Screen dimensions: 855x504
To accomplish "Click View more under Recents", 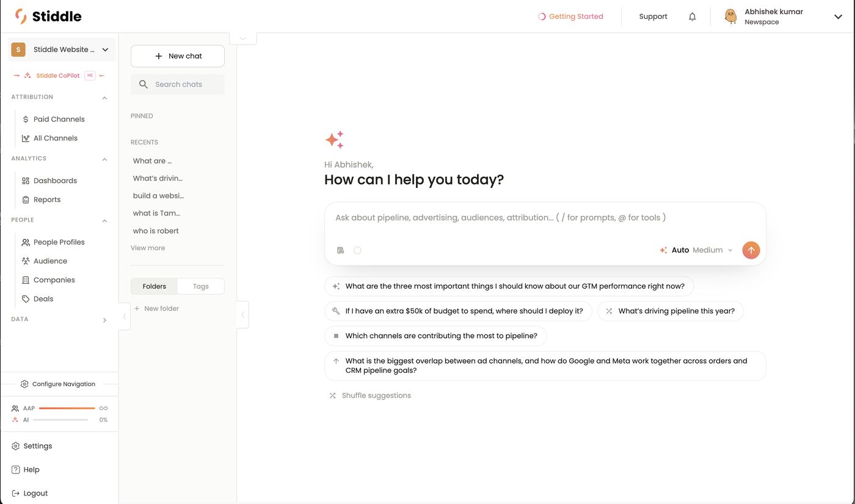I will click(148, 248).
